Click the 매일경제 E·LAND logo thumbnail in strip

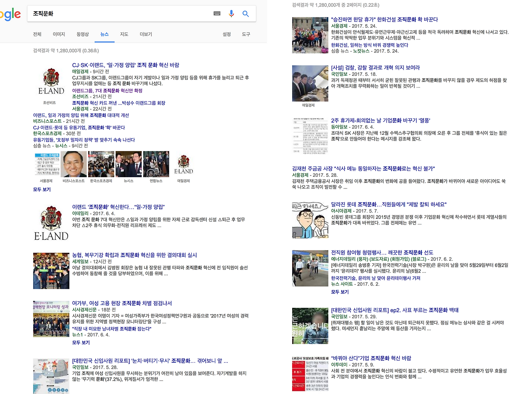pos(184,164)
